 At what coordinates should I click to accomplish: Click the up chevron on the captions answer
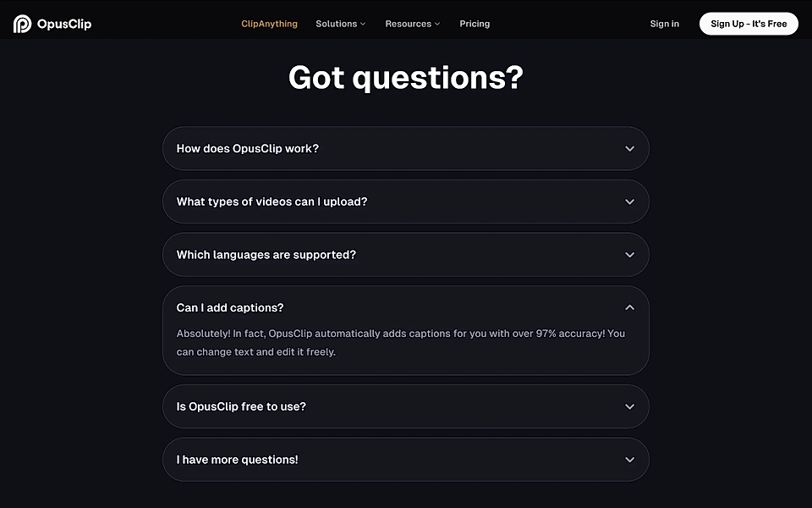point(629,307)
